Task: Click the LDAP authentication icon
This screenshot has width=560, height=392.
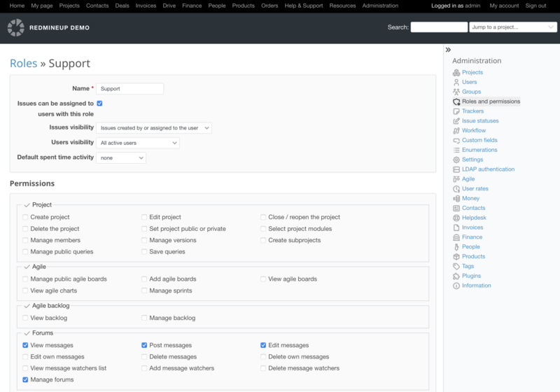Action: pyautogui.click(x=456, y=169)
